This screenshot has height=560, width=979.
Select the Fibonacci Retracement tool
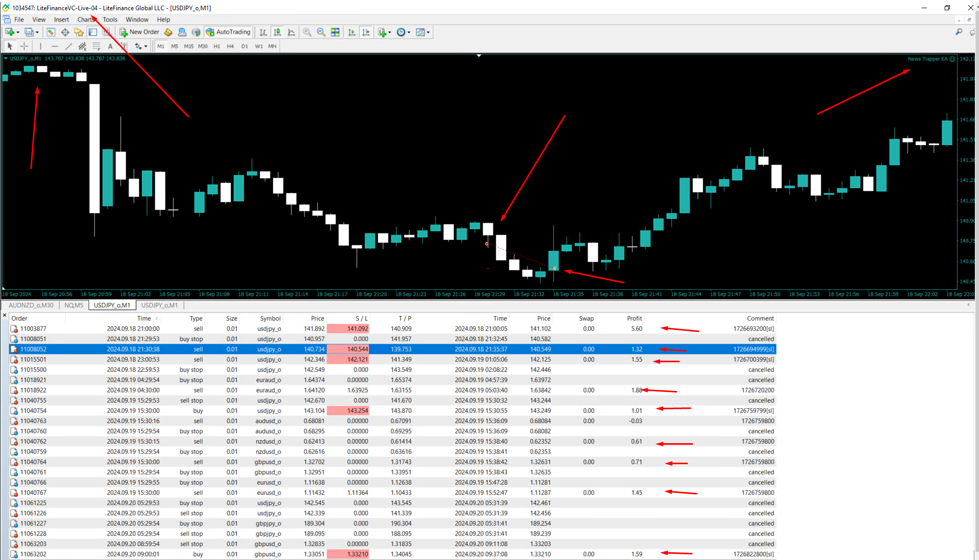coord(96,46)
